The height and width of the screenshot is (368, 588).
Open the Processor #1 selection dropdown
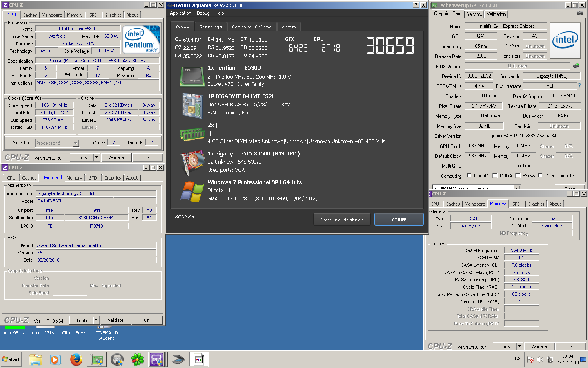(76, 143)
